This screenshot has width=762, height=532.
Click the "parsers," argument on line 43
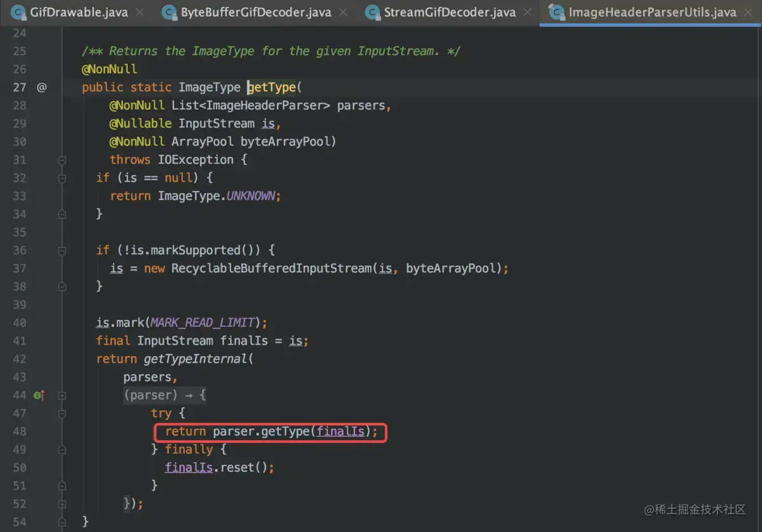[150, 377]
